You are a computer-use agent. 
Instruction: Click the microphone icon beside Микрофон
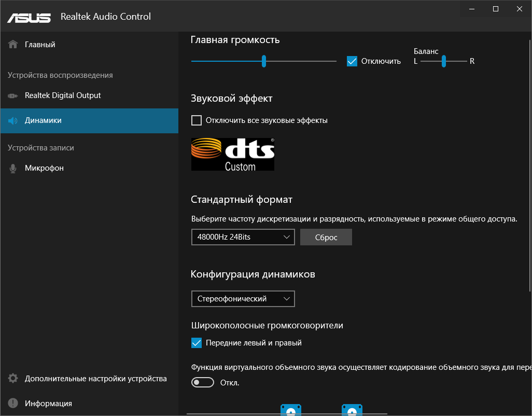point(12,168)
